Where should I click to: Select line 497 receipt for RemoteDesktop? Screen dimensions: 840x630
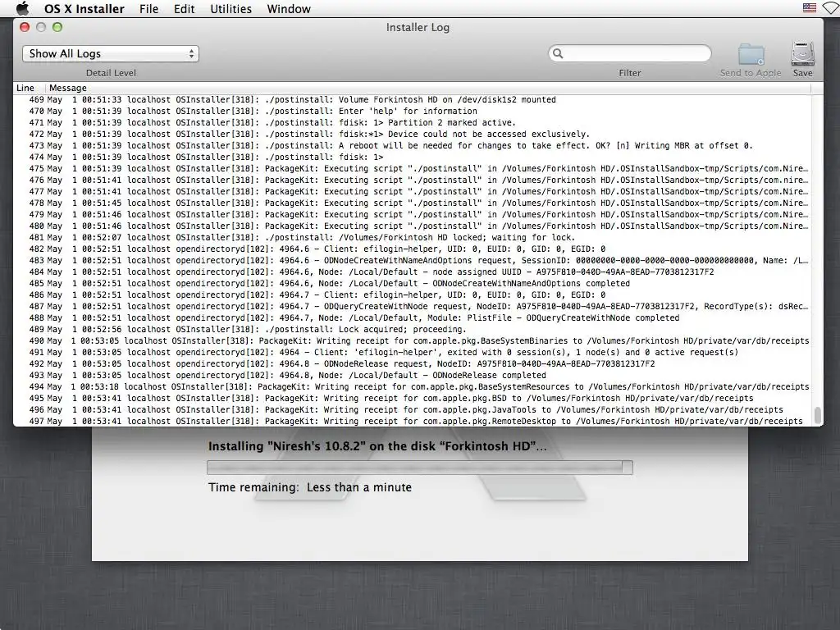pos(413,421)
